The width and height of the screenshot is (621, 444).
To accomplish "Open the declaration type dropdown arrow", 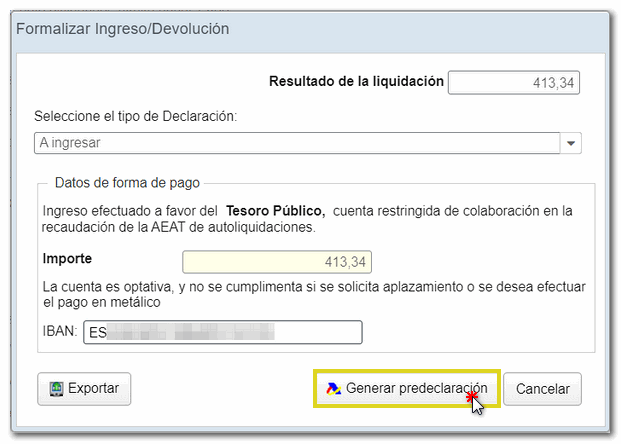I will (570, 143).
